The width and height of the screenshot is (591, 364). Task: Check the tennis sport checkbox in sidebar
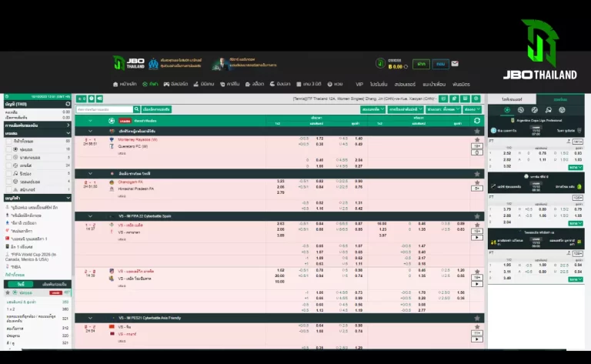(9, 165)
